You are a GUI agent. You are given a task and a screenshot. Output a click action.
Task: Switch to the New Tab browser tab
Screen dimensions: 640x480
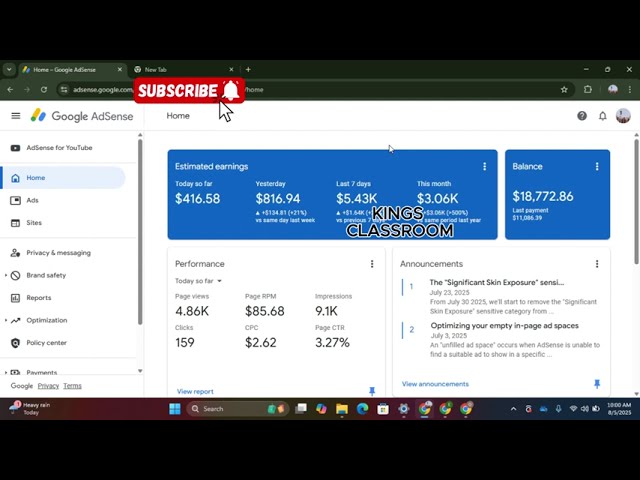pyautogui.click(x=184, y=70)
